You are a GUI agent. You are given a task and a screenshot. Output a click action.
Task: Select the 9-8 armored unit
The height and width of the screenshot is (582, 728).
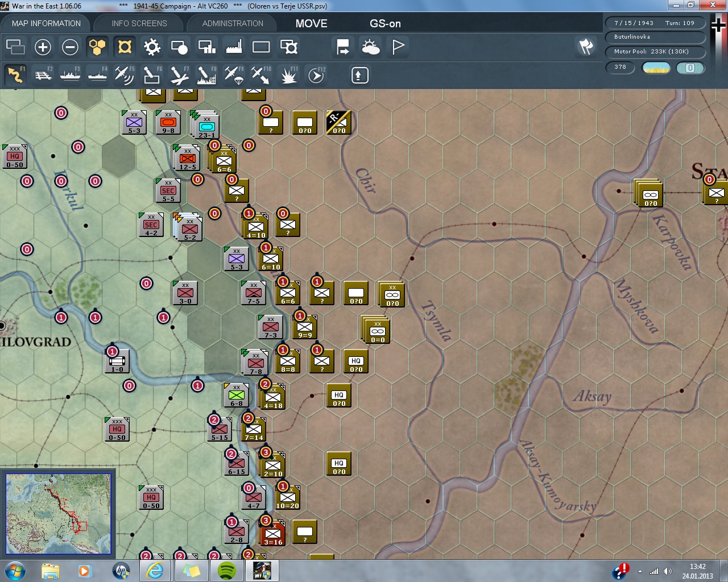(168, 122)
